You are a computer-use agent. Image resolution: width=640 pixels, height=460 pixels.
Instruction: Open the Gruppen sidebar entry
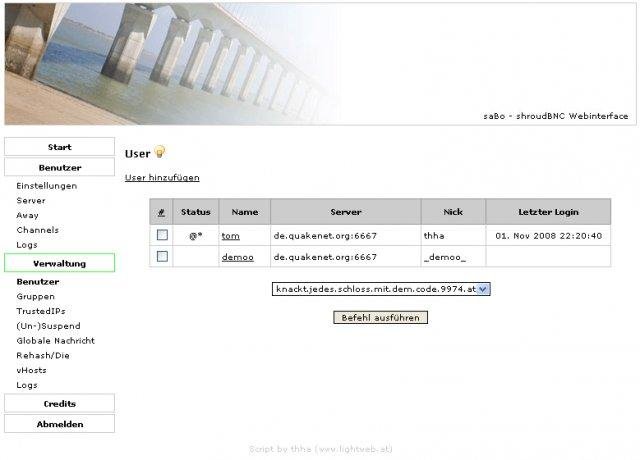[x=36, y=296]
